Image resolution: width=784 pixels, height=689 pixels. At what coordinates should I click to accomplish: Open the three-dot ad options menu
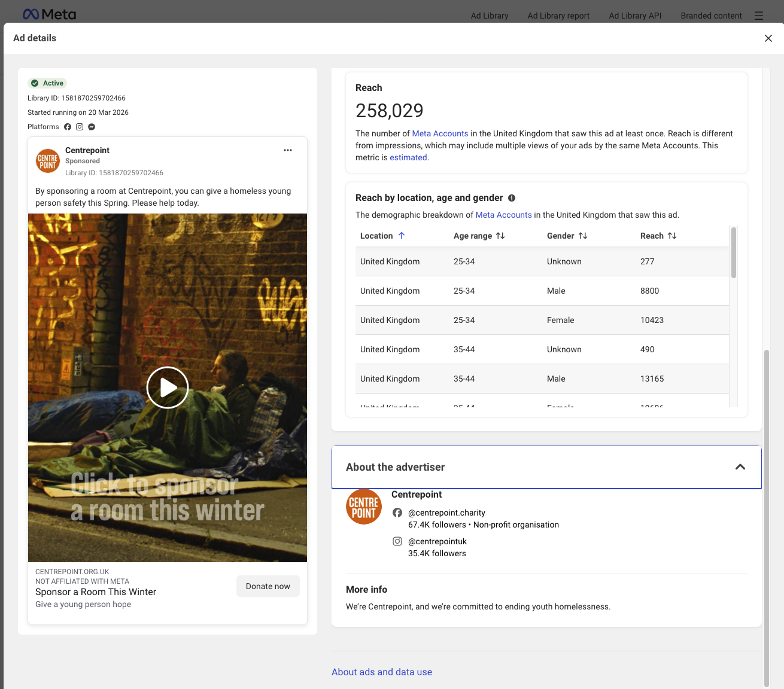pos(288,150)
